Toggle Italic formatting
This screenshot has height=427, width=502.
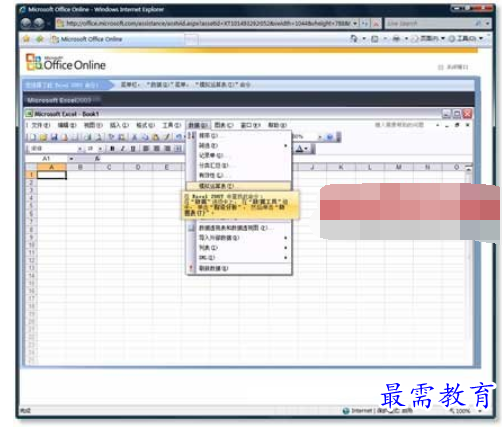point(123,149)
